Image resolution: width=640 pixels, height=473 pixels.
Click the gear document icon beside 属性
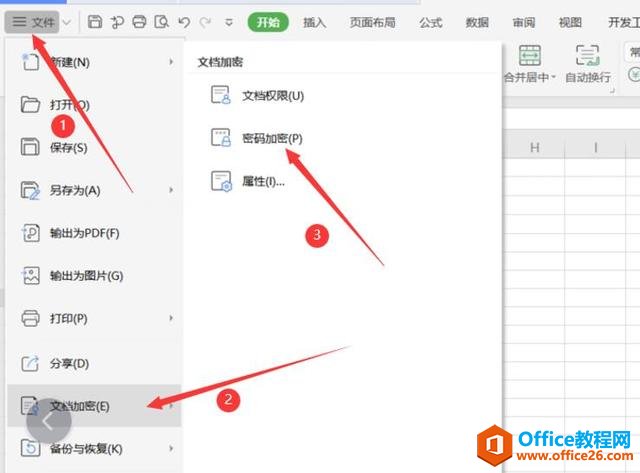[221, 181]
